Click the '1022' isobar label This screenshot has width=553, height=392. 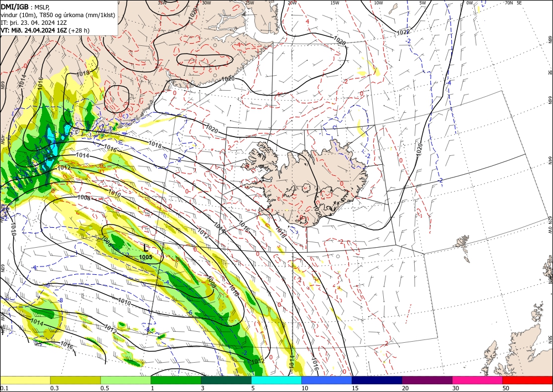point(403,33)
